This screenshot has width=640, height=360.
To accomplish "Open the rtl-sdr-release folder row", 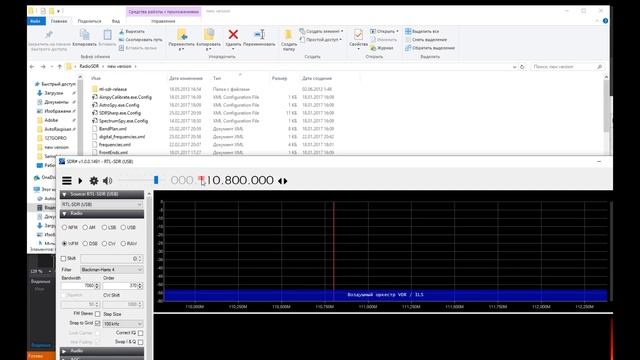I will (x=212, y=89).
